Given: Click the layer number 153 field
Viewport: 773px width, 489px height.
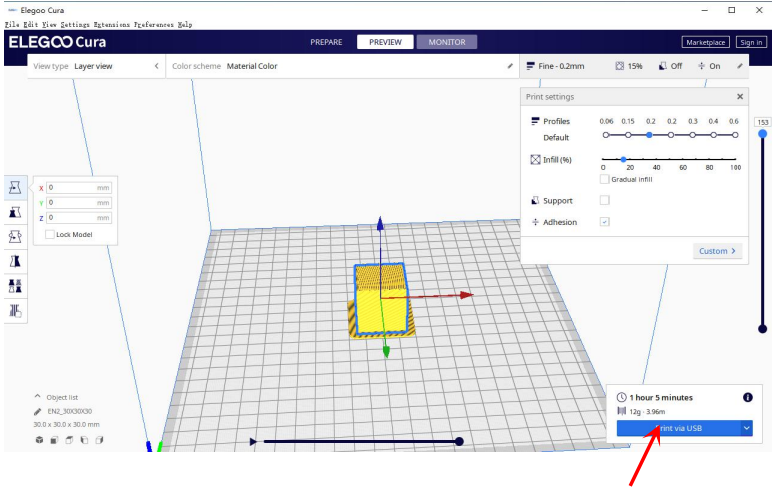Looking at the screenshot, I should pos(763,122).
